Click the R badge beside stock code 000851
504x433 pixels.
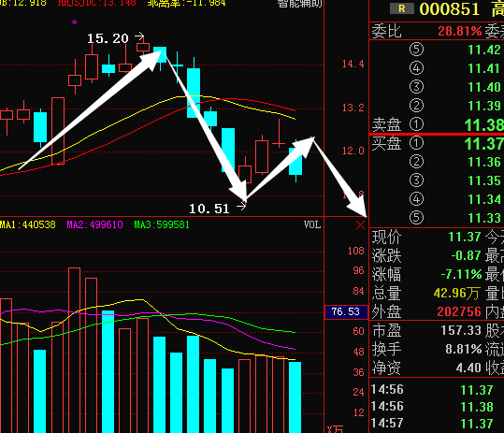(x=402, y=8)
